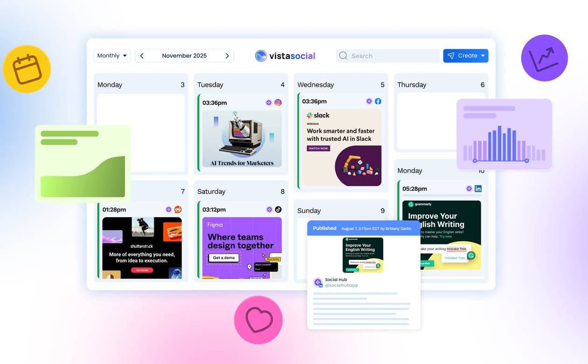
Task: Go to next month arrow
Action: 227,56
